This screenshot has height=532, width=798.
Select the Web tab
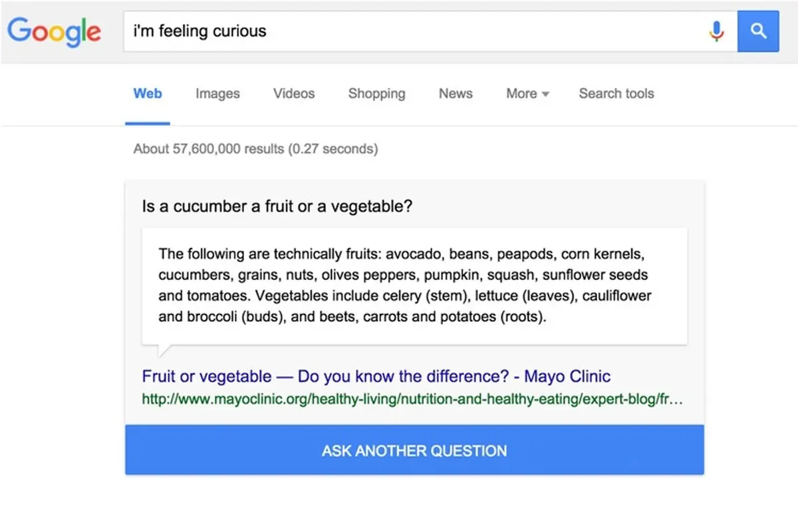[x=148, y=94]
